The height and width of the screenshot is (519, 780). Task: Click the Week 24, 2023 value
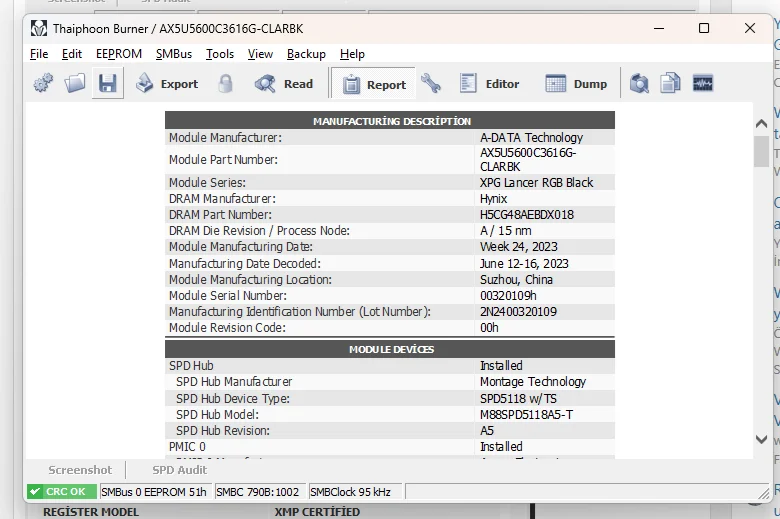(518, 247)
